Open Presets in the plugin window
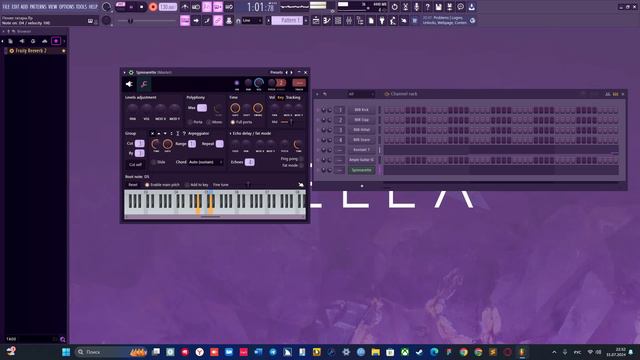 [x=276, y=73]
